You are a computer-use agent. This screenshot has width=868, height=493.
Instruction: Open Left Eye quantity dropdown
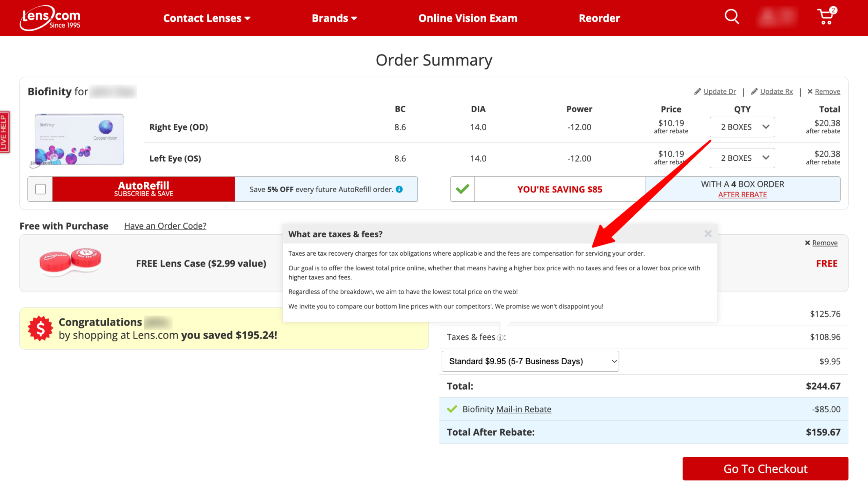[742, 158]
